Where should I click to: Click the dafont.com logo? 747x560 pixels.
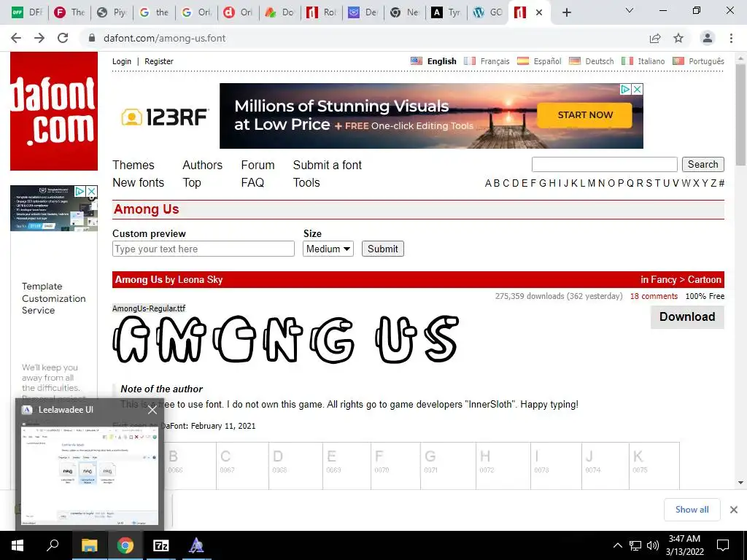click(54, 111)
